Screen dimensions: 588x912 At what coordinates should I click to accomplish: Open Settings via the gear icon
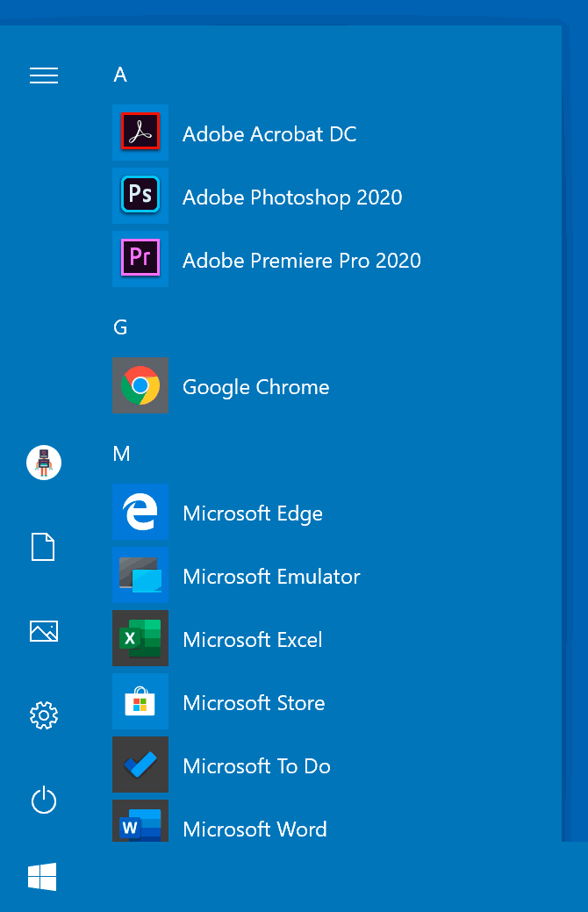[x=44, y=715]
